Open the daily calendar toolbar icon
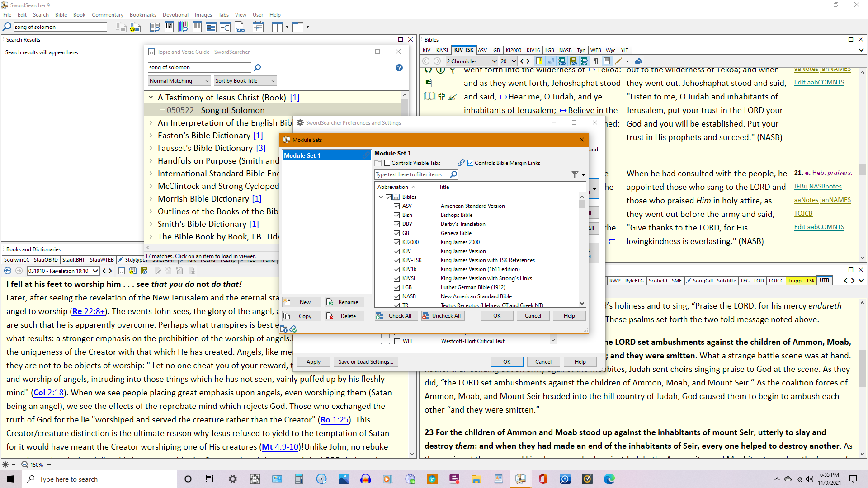 pyautogui.click(x=258, y=28)
